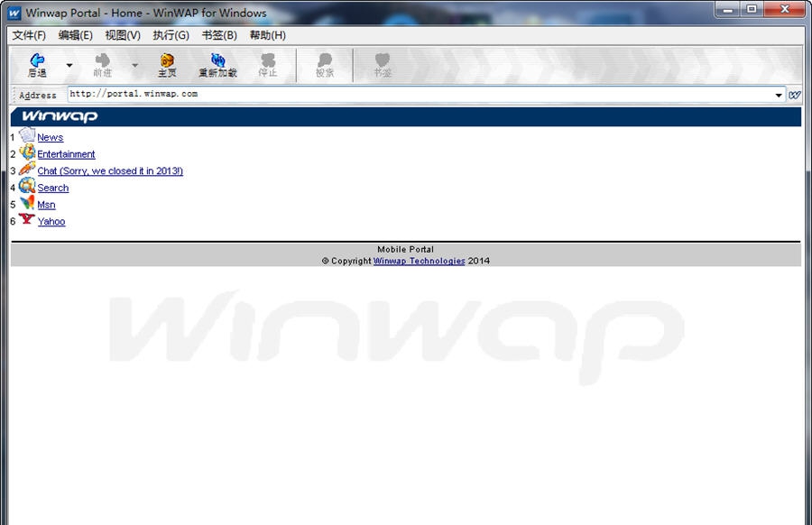Screen dimensions: 812x525
Task: Click the Chat pencil icon
Action: 26,170
